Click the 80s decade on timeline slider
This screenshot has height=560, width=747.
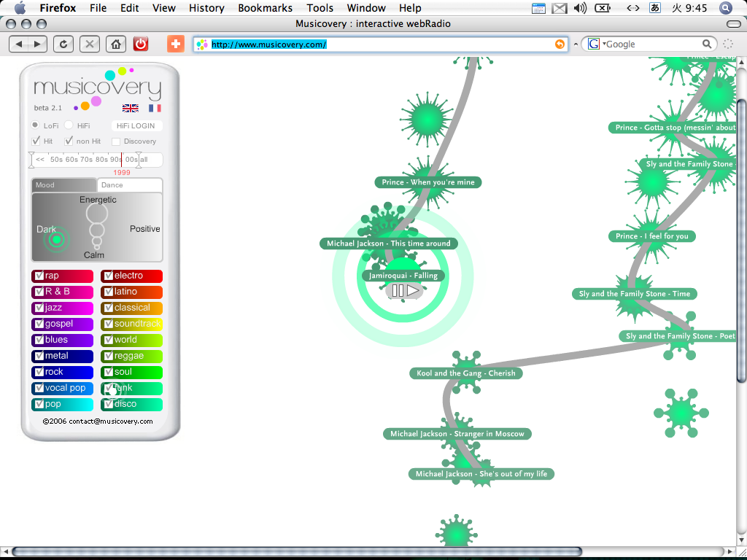tap(101, 160)
